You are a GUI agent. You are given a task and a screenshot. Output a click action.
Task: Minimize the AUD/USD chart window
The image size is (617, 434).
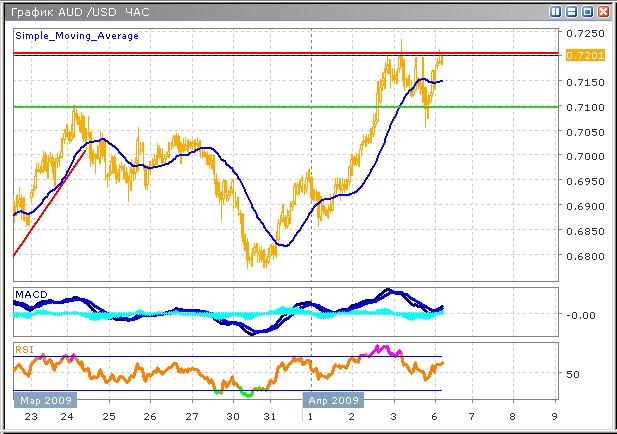pos(572,11)
